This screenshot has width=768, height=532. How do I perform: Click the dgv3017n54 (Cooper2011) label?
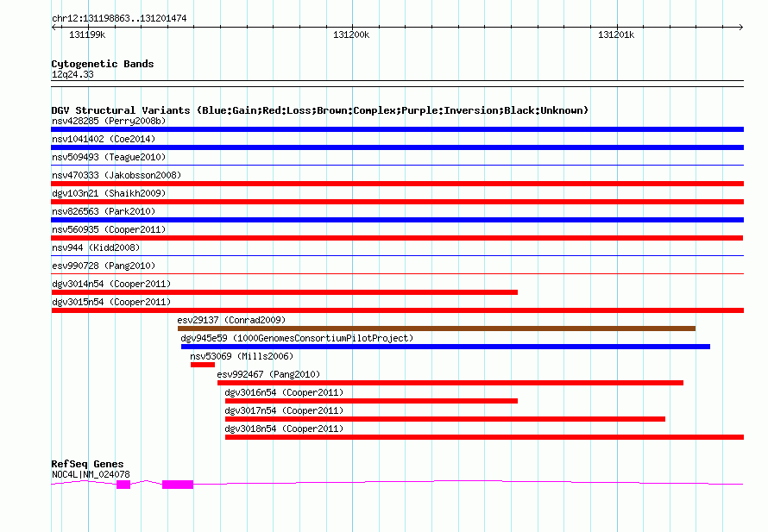284,410
